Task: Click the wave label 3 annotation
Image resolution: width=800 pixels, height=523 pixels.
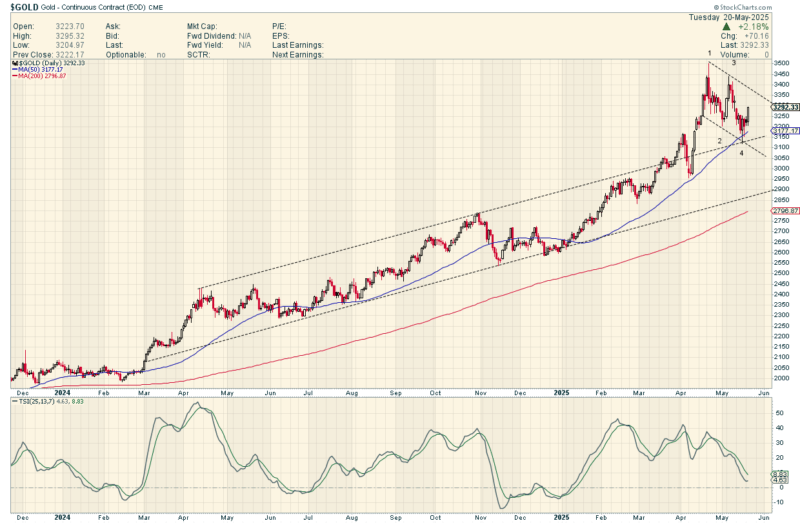Action: [x=734, y=63]
